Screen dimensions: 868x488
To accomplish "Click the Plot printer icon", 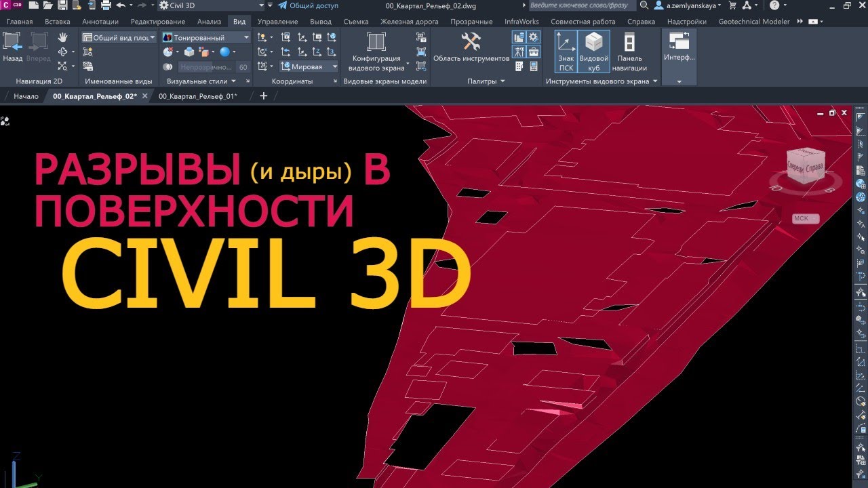I will pos(106,5).
